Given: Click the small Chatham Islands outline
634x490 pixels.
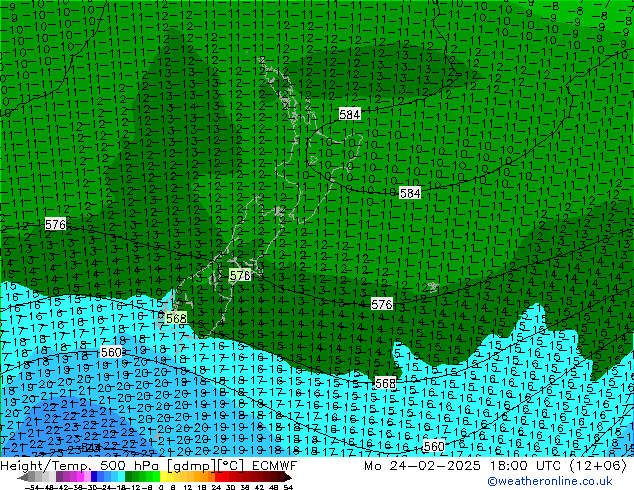Looking at the screenshot, I should pyautogui.click(x=432, y=287).
